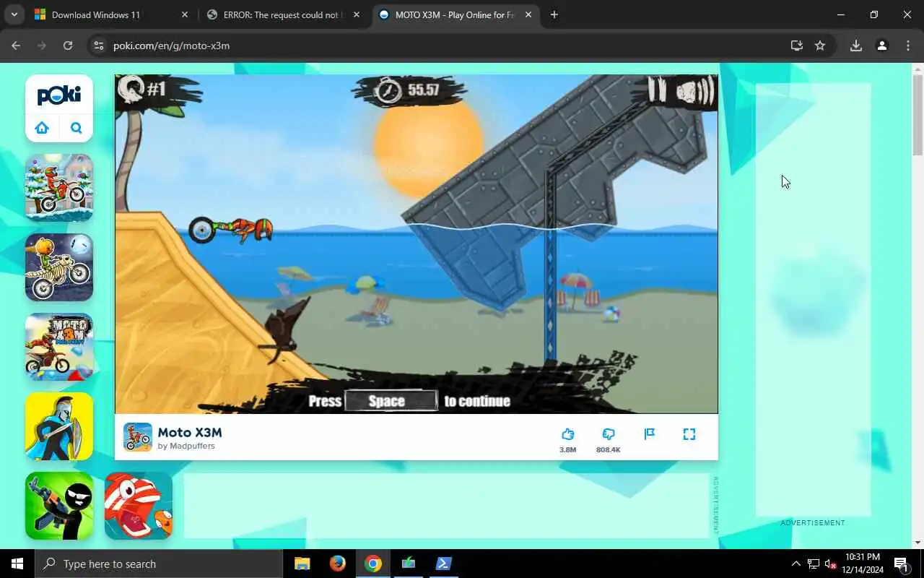
Task: Open the taskbar clock and date
Action: coord(863,564)
